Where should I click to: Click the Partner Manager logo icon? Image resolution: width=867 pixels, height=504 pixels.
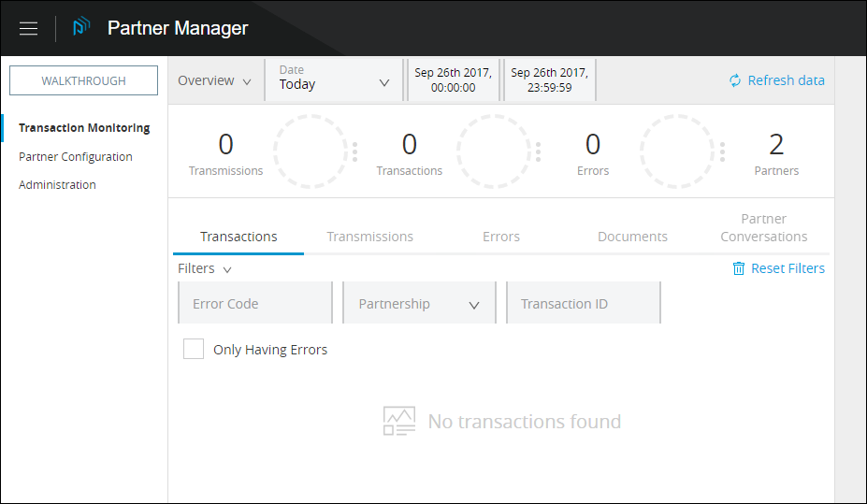click(x=81, y=28)
